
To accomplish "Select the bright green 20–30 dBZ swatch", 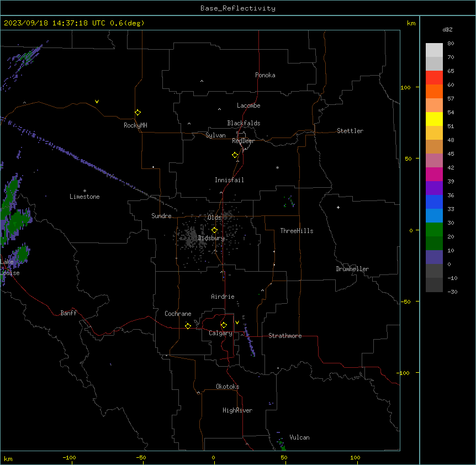I will click(434, 230).
